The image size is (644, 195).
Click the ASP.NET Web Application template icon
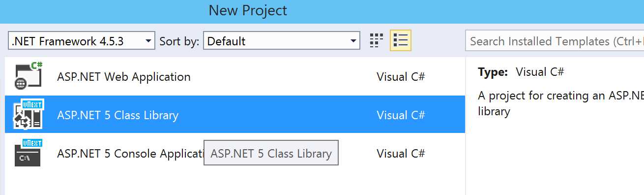tap(28, 77)
